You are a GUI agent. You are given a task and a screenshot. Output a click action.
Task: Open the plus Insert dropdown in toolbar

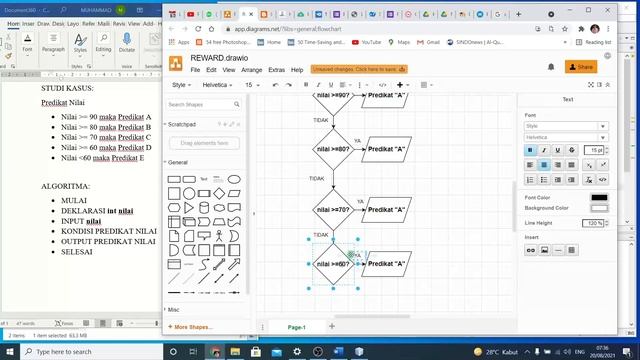[x=403, y=85]
